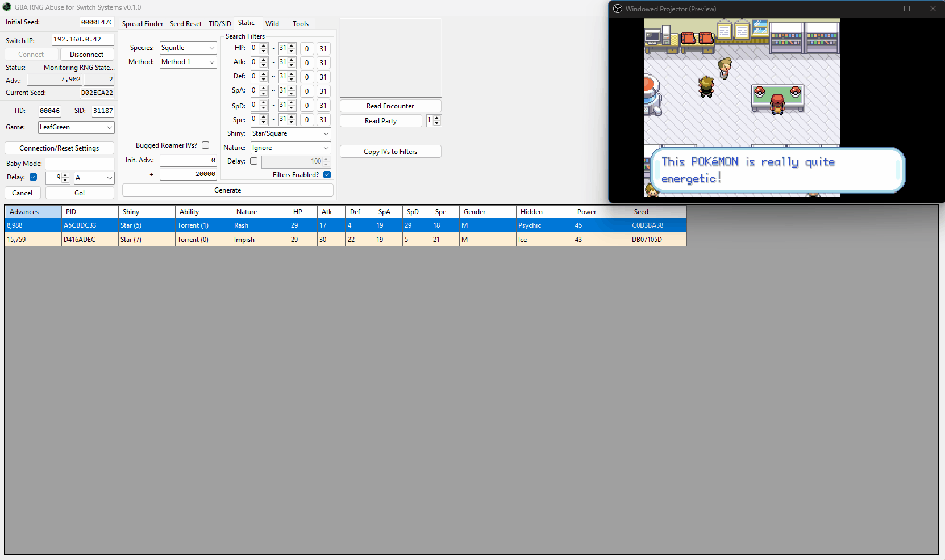Image resolution: width=945 pixels, height=560 pixels.
Task: Minimize the Windowed Projector window
Action: tap(881, 9)
